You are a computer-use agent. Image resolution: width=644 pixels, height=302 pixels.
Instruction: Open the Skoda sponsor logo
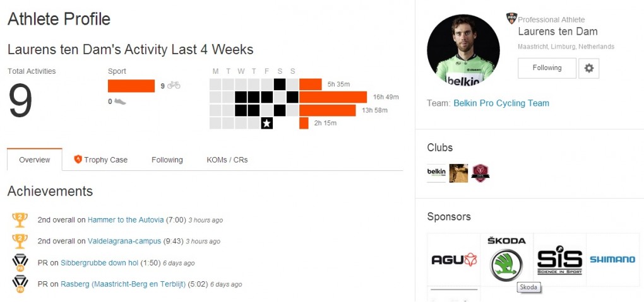click(x=506, y=260)
